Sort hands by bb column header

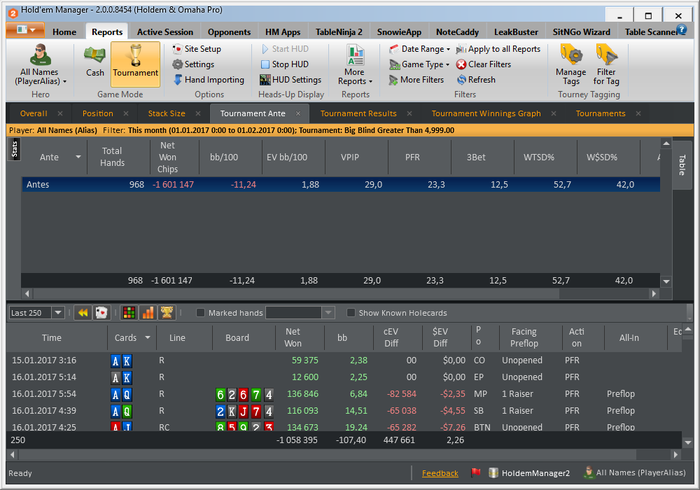342,338
